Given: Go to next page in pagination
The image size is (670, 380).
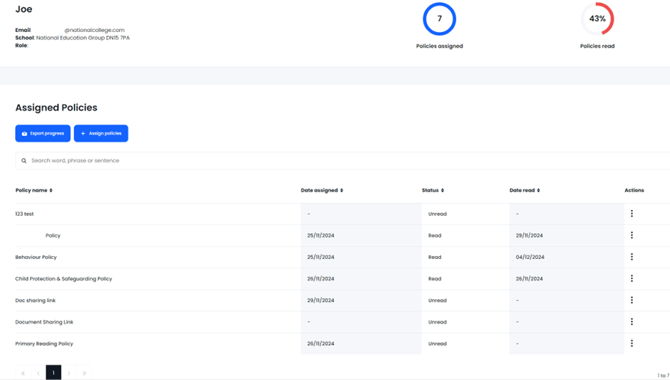Looking at the screenshot, I should (69, 373).
